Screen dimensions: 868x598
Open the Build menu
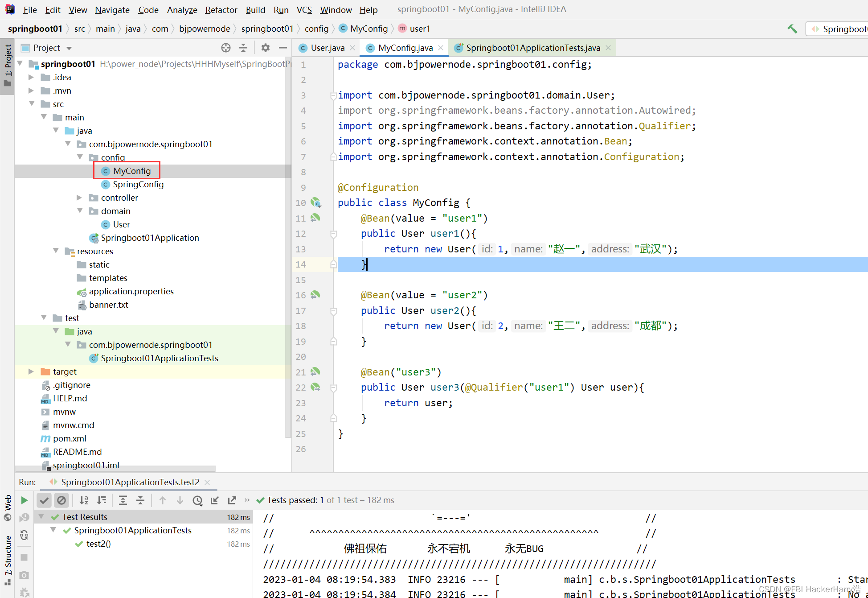pyautogui.click(x=255, y=9)
